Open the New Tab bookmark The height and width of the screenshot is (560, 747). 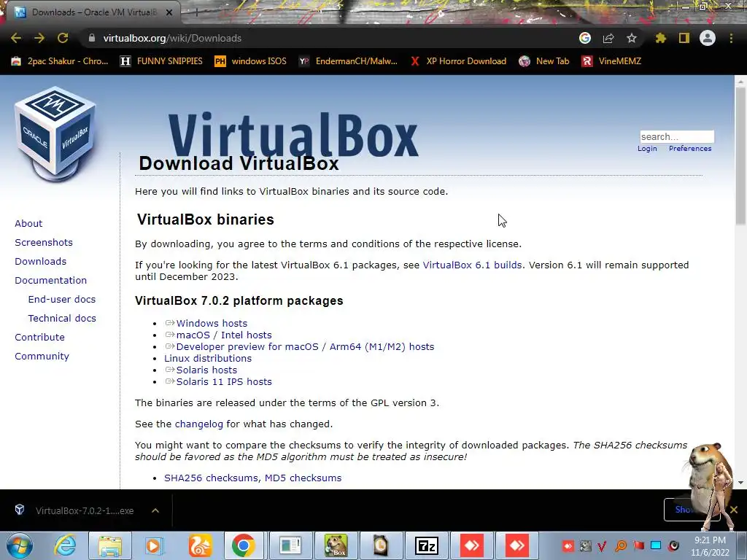[x=544, y=61]
